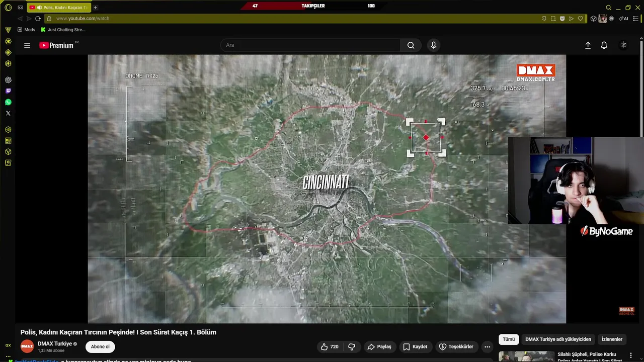Viewport: 644px width, 362px height.
Task: Save video with the Kaydet button
Action: (x=415, y=347)
